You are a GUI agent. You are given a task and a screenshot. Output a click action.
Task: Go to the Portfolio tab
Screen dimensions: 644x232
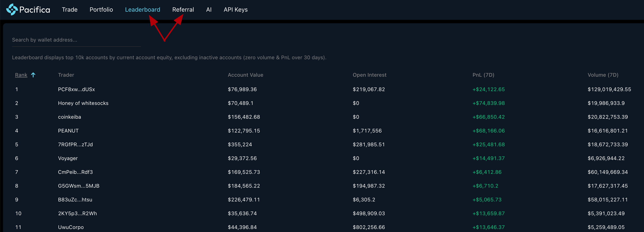click(101, 9)
